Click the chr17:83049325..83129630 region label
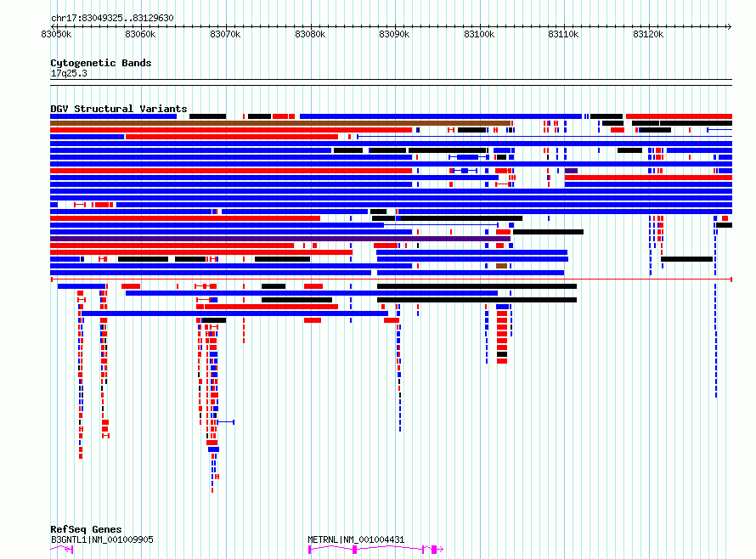The width and height of the screenshot is (756, 559). pos(112,18)
